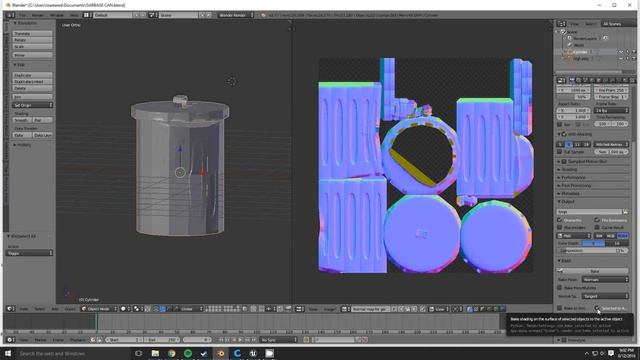This screenshot has width=640, height=360.
Task: Switch to the Modifiers properties tab icon
Action: [x=613, y=80]
